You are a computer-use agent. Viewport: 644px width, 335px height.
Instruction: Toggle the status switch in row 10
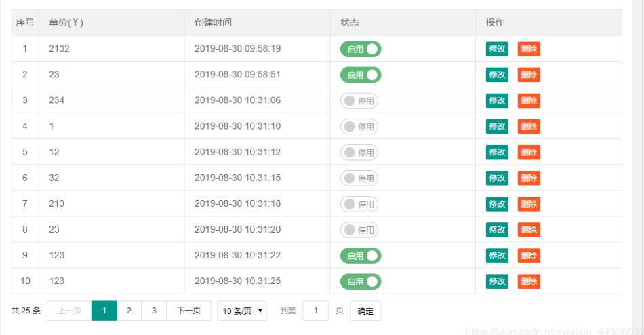point(361,281)
